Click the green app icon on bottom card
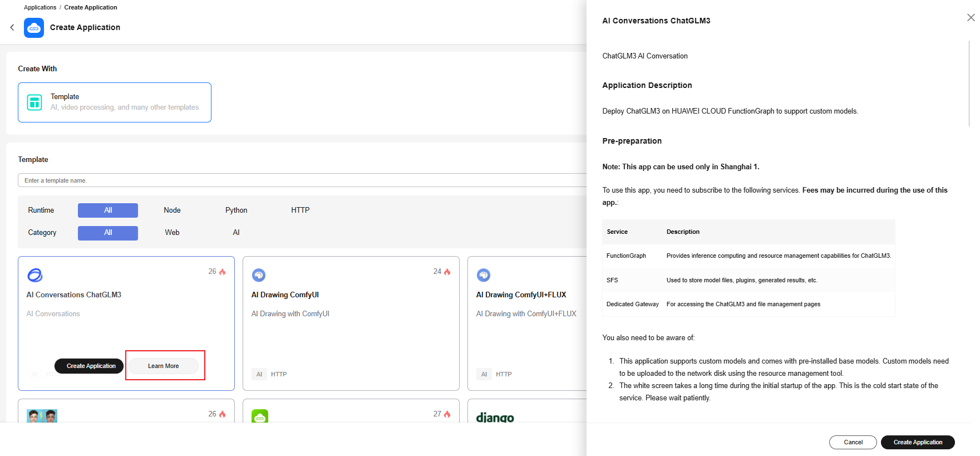Viewport: 980px width, 456px height. pyautogui.click(x=260, y=416)
